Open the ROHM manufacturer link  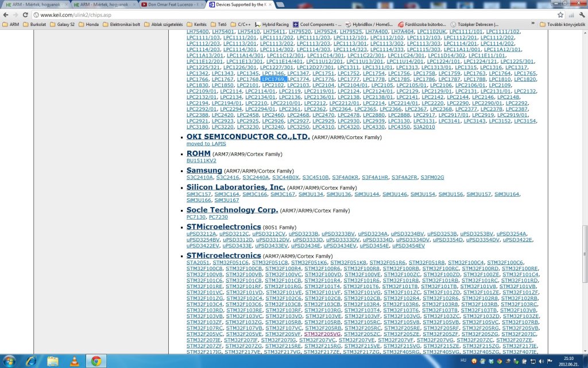point(198,153)
